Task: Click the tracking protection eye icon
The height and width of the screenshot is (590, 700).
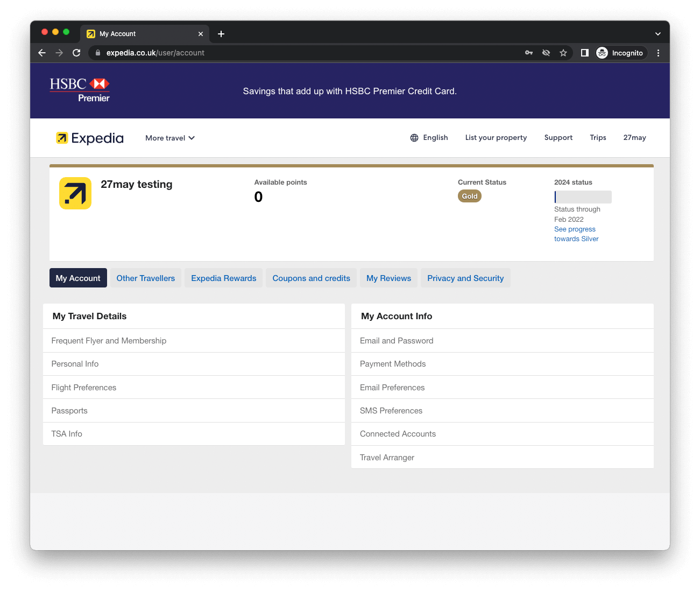Action: click(546, 53)
